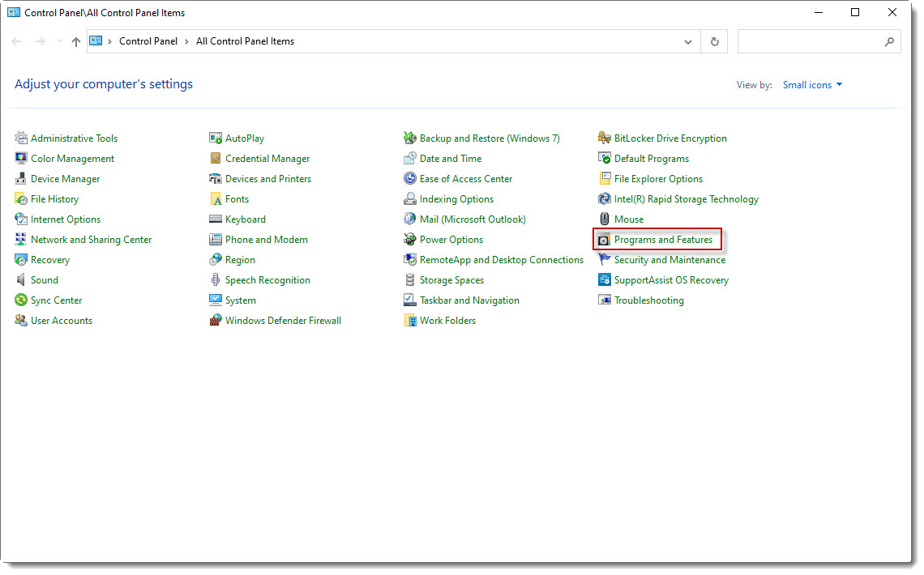Expand the chevron before Control Panel breadcrumb

tap(109, 42)
